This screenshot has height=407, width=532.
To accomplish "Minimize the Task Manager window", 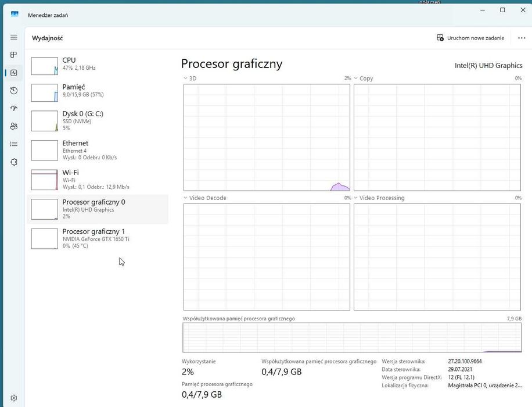I will tap(483, 10).
